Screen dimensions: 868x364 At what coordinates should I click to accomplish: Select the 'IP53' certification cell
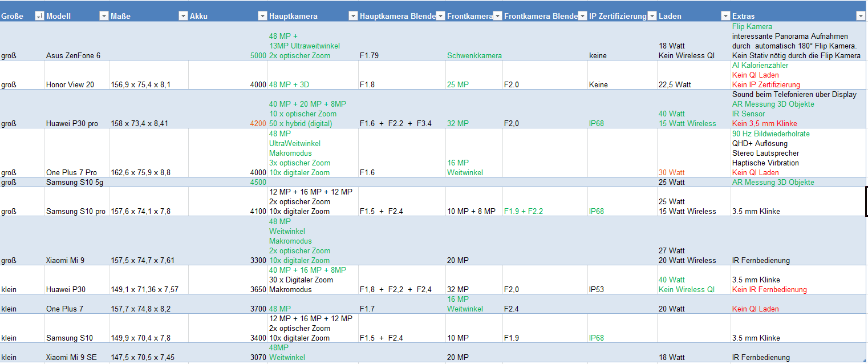pyautogui.click(x=622, y=280)
